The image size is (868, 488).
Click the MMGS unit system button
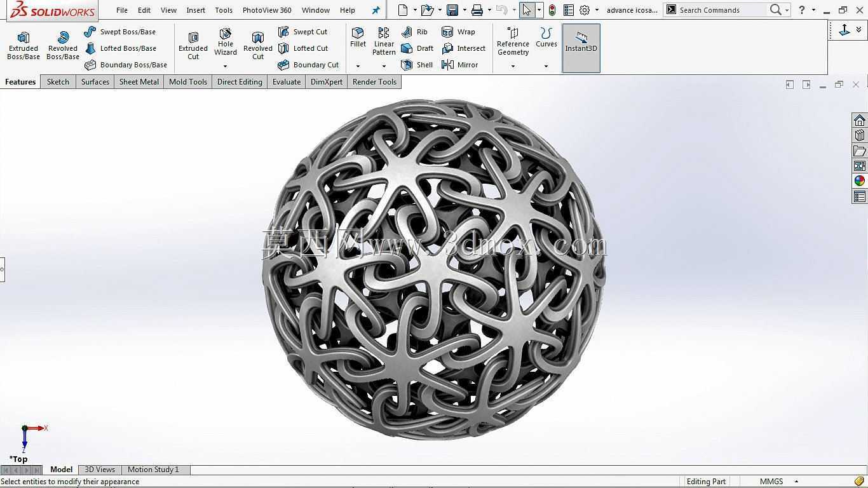[x=771, y=482]
